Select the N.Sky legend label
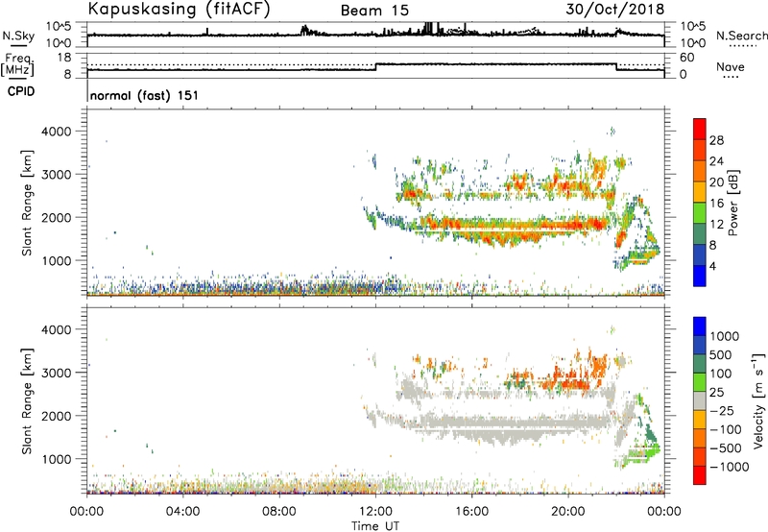 18,36
